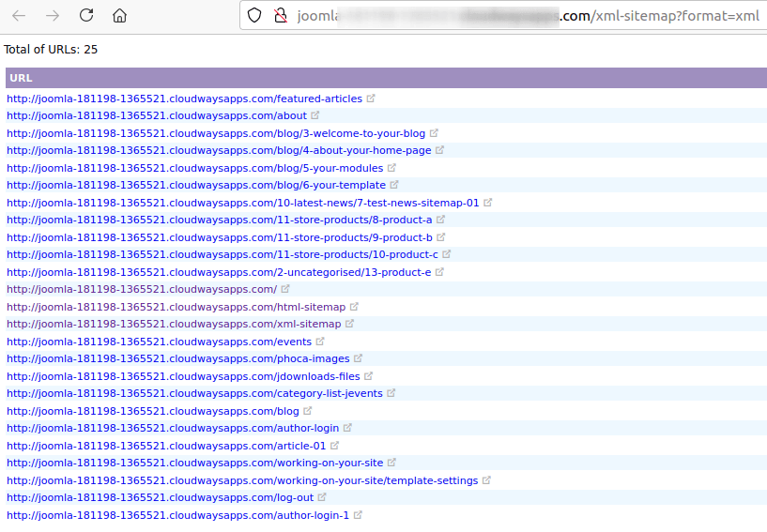Open 8-product-a store link

coord(219,220)
